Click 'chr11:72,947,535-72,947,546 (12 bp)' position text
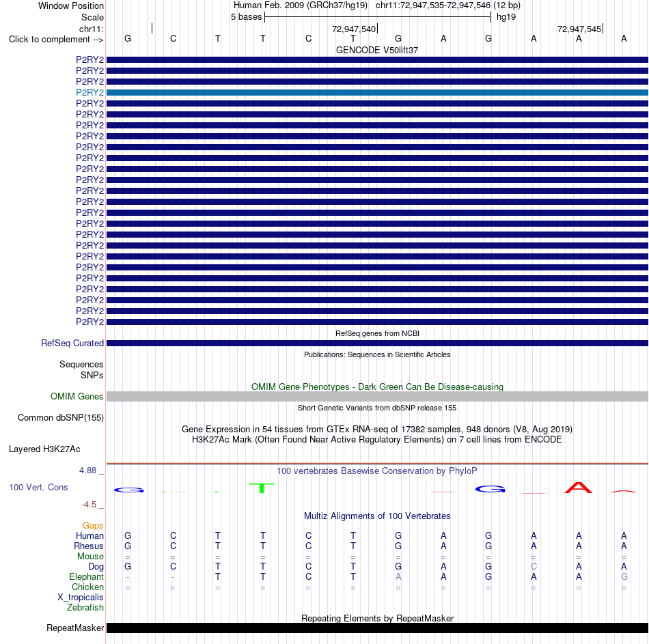649x644 pixels. click(x=448, y=5)
